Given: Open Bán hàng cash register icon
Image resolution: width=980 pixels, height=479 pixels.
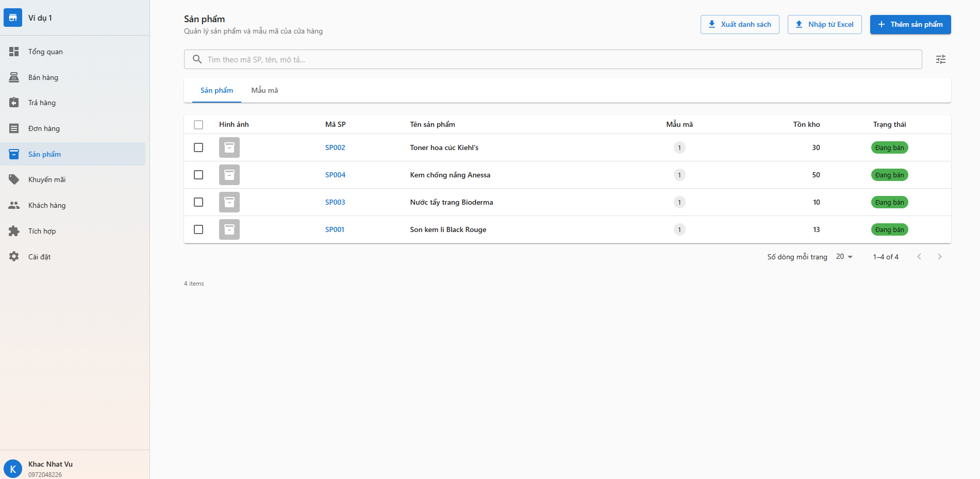Looking at the screenshot, I should pos(14,77).
